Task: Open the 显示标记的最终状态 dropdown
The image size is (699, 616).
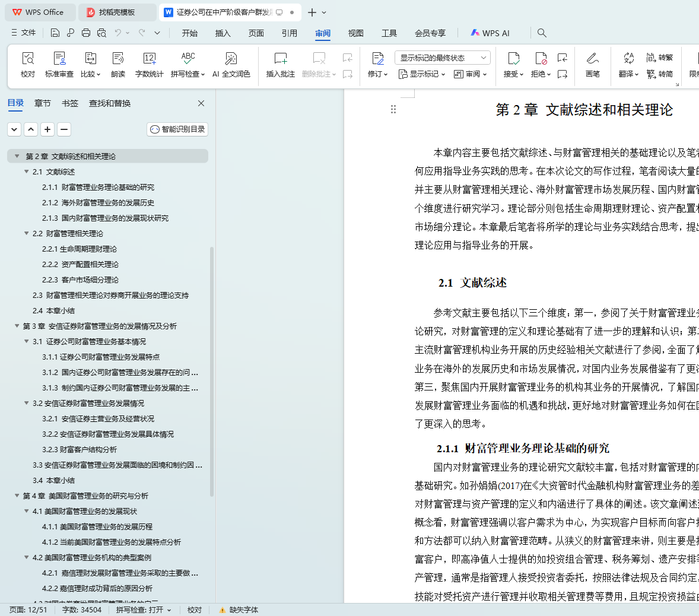Action: pyautogui.click(x=443, y=58)
